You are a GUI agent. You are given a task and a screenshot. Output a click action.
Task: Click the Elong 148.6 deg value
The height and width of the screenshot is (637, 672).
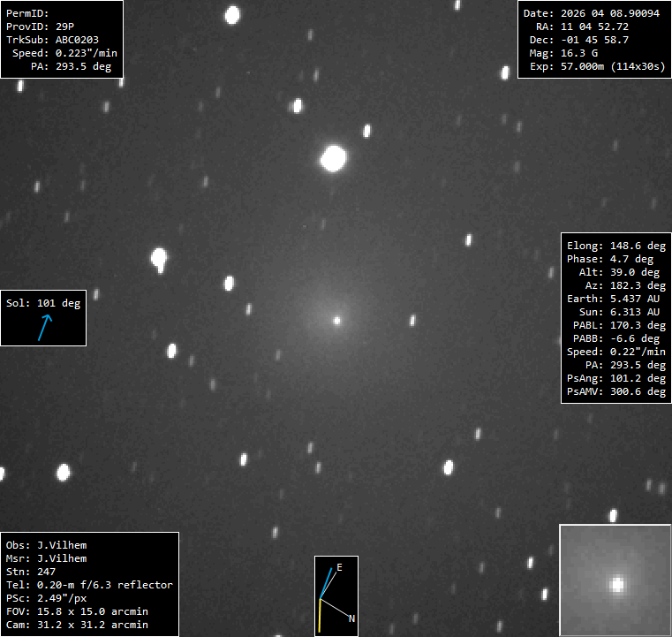615,246
